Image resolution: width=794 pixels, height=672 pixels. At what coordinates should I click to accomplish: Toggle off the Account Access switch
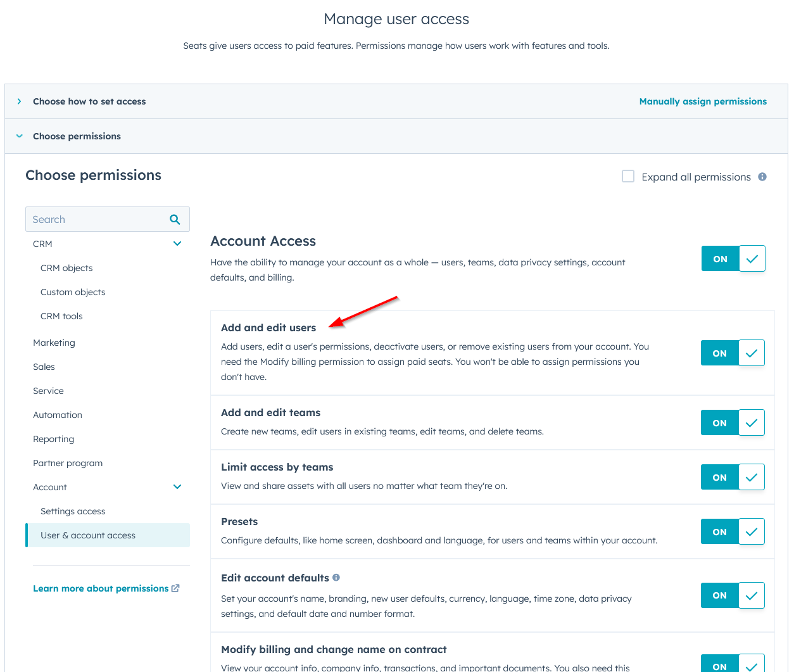pyautogui.click(x=733, y=258)
